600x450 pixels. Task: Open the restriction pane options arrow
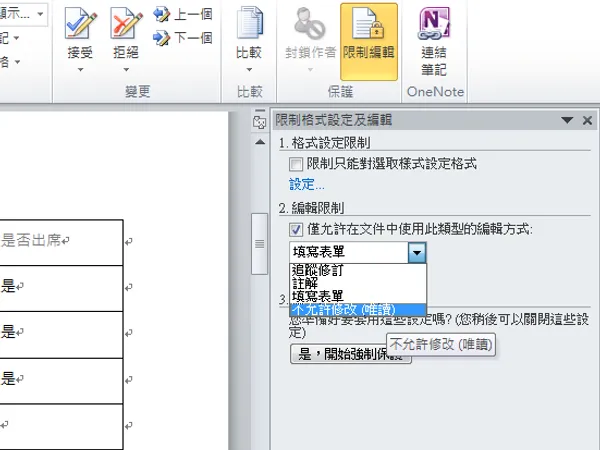(x=567, y=121)
